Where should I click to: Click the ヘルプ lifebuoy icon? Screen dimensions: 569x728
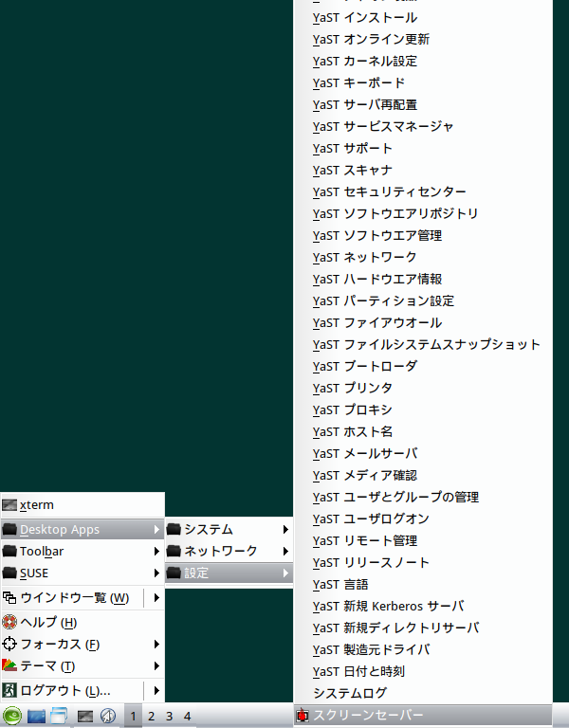point(9,622)
